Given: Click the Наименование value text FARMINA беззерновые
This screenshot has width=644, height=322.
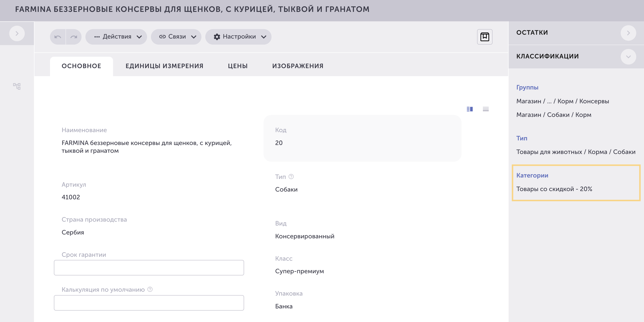Looking at the screenshot, I should (x=147, y=147).
